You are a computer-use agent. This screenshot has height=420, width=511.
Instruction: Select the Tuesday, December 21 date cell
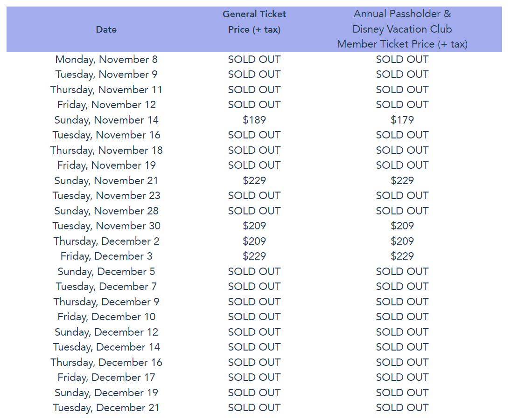[106, 407]
